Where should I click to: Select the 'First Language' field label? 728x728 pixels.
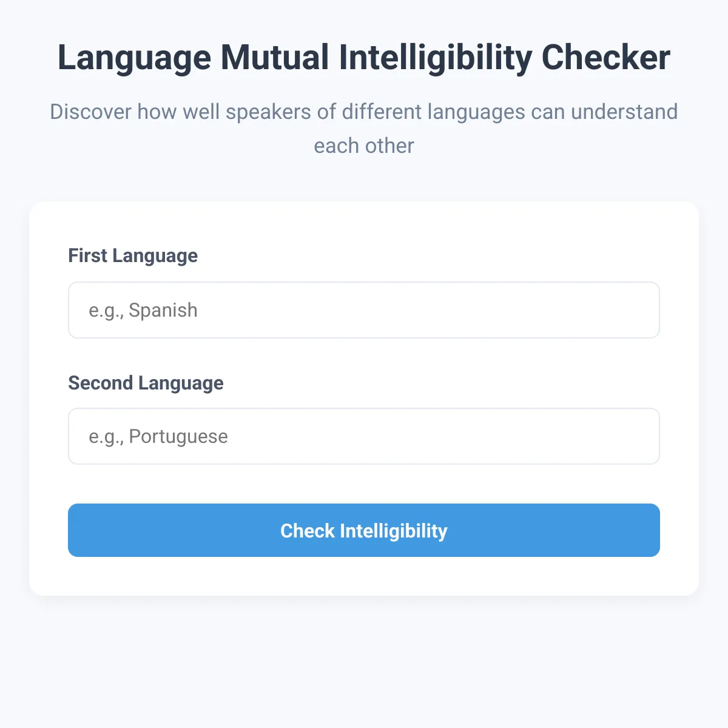pos(133,255)
